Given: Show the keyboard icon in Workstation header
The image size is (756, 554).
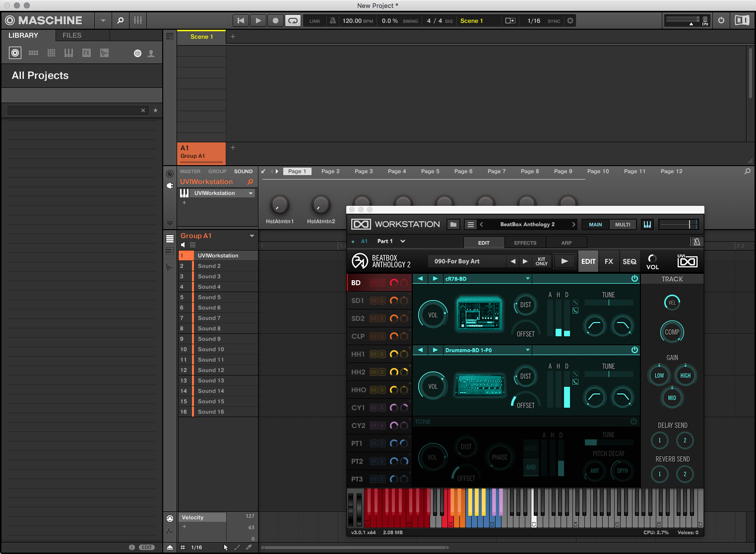Looking at the screenshot, I should [x=647, y=224].
